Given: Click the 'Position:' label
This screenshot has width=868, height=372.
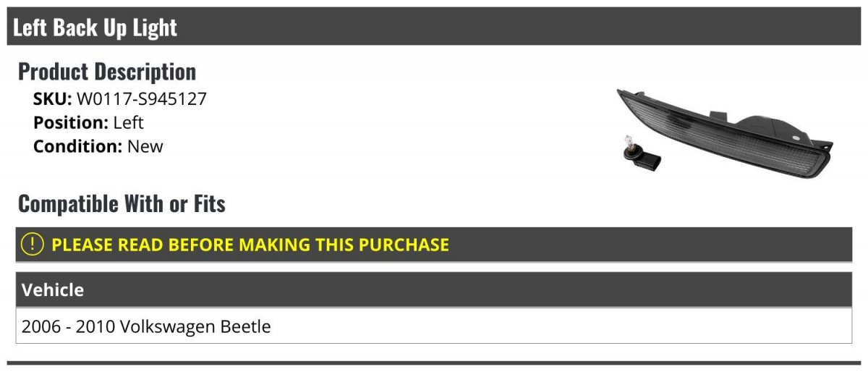Looking at the screenshot, I should click(x=70, y=122).
